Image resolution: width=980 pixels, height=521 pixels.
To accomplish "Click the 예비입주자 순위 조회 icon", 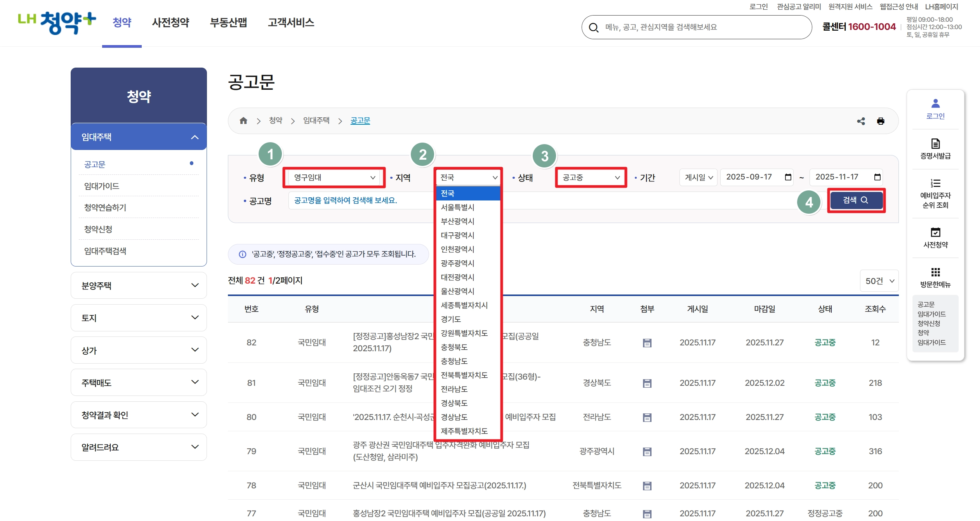I will point(935,185).
